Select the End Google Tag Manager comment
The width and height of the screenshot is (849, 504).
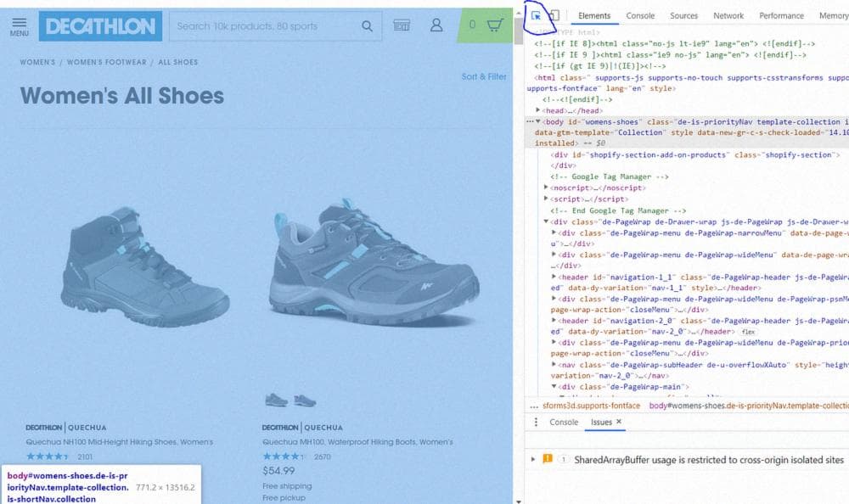point(618,210)
